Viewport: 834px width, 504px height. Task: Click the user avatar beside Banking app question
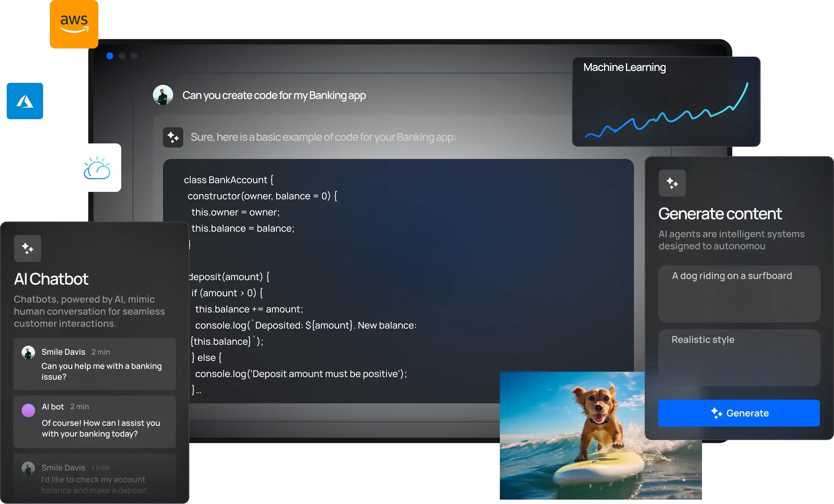163,95
